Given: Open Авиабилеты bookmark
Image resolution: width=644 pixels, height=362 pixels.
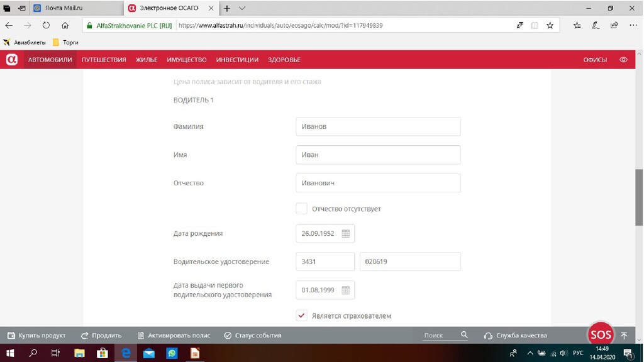Looking at the screenshot, I should click(25, 42).
